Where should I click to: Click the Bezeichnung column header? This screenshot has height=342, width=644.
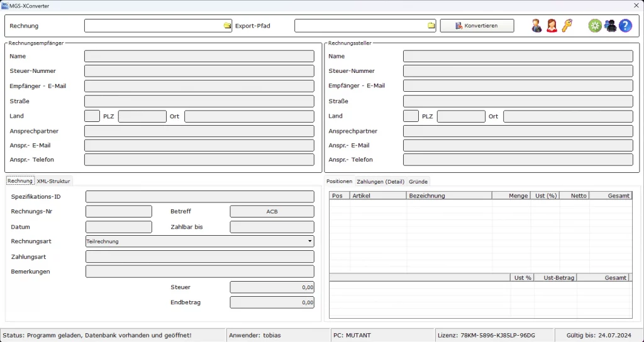point(448,196)
